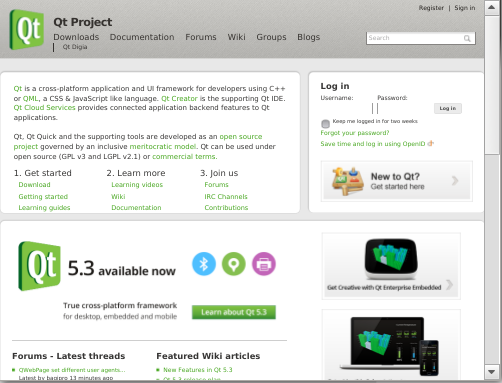Open the Forgot your password link
This screenshot has width=502, height=383.
[355, 133]
